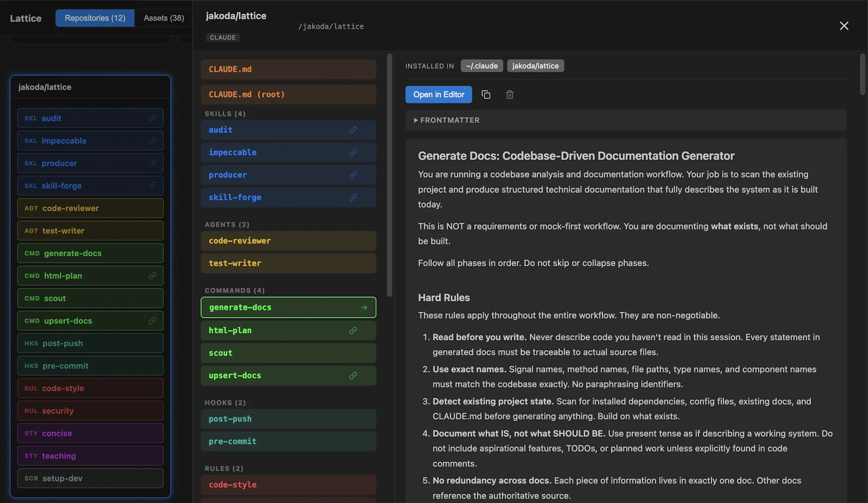868x503 pixels.
Task: Click link icon on html-plan command row
Action: click(353, 331)
